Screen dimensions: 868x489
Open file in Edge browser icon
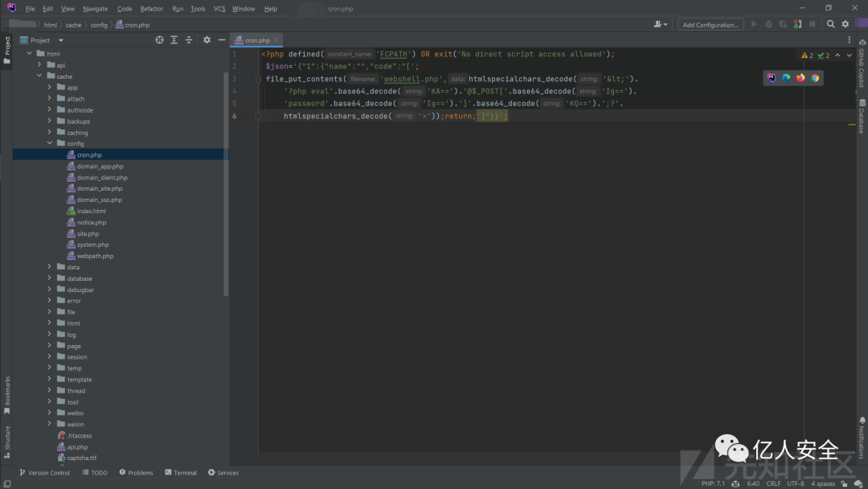(x=786, y=78)
